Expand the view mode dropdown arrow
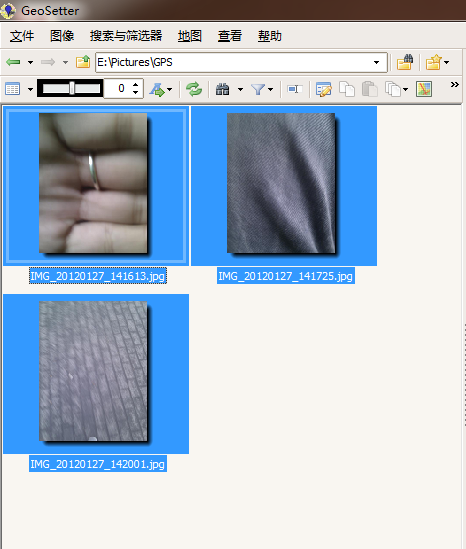The image size is (466, 549). pos(30,90)
